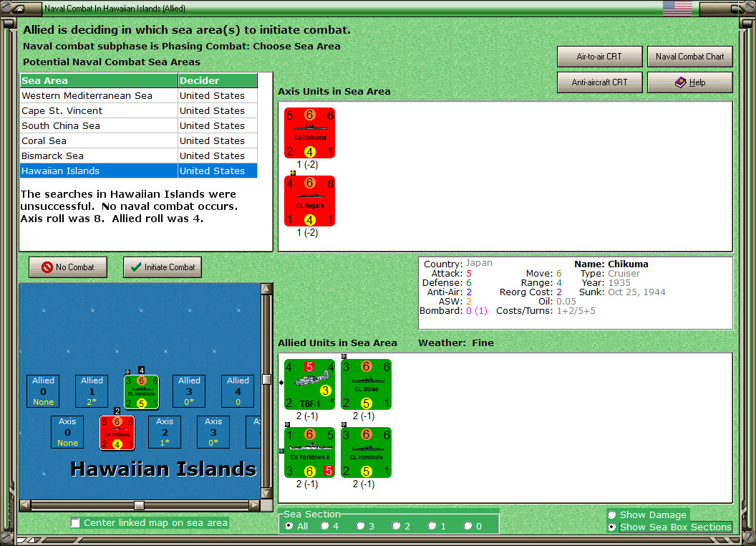
Task: Enable Center linked map on sea area
Action: click(x=75, y=523)
